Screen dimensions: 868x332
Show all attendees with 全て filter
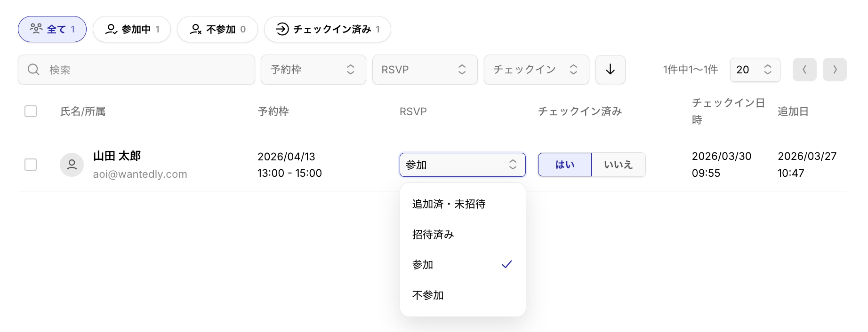(52, 29)
